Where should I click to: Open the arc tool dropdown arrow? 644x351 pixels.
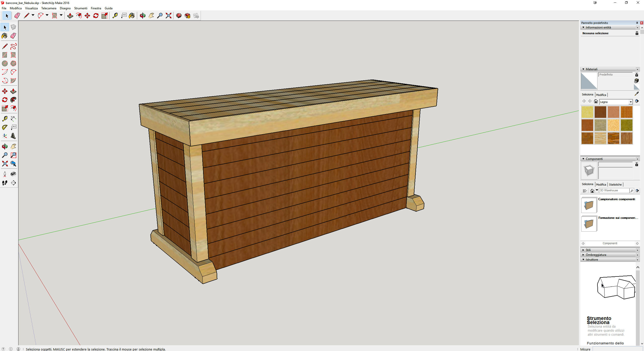(47, 15)
